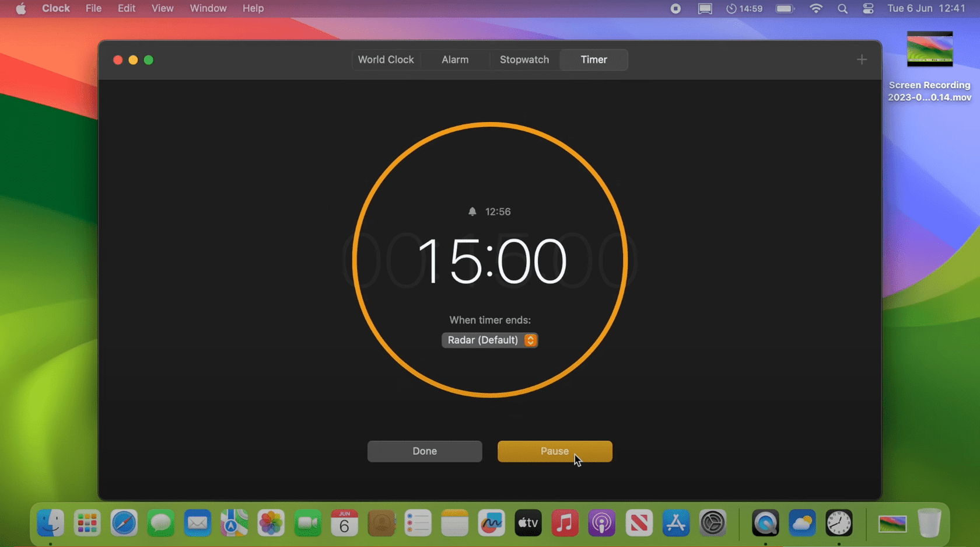Pause the running timer
The height and width of the screenshot is (547, 980).
[554, 451]
